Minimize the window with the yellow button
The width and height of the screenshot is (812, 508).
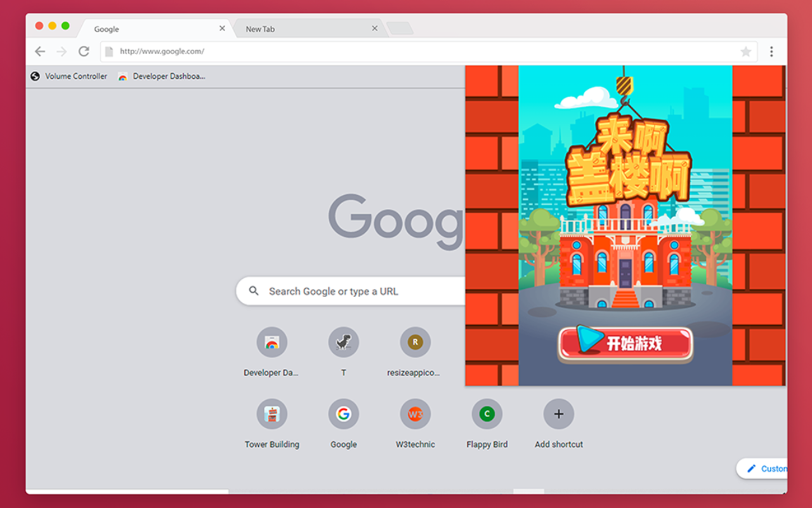(x=52, y=25)
